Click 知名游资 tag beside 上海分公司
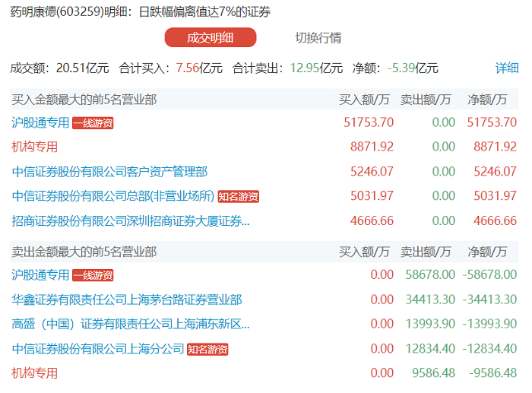Screen dimensions: 532x393 click(207, 349)
